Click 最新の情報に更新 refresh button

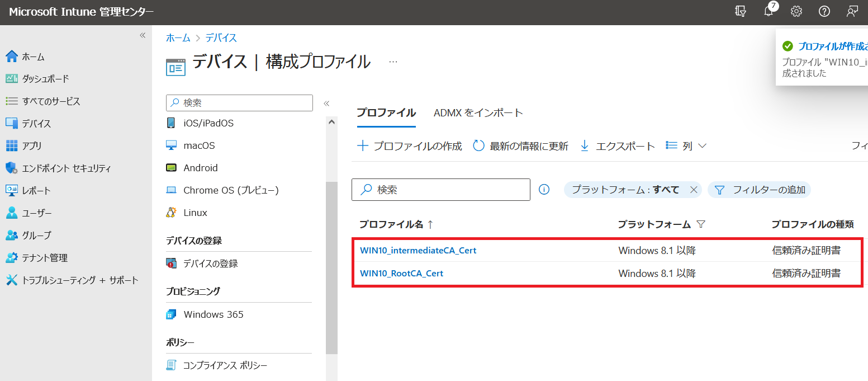(520, 146)
